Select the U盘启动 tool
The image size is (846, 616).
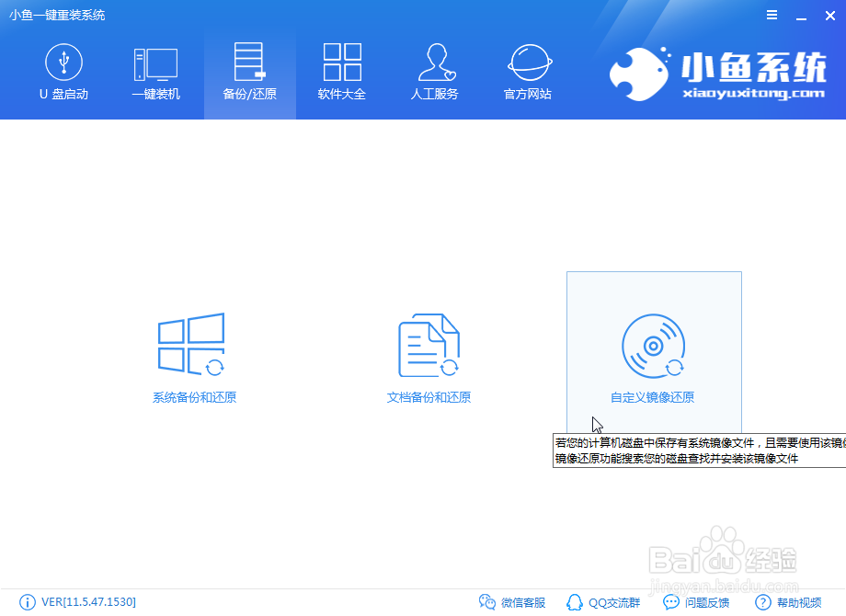63,72
